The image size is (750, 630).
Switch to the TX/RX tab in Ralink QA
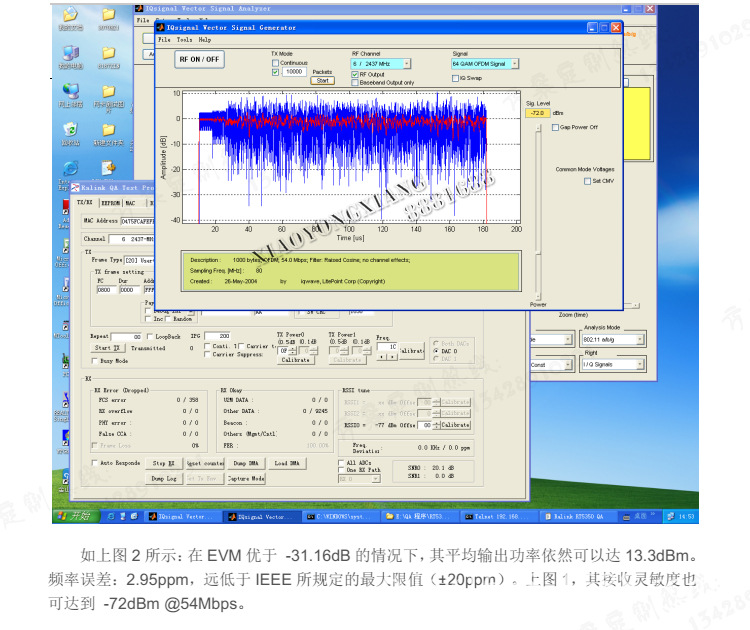(x=85, y=202)
